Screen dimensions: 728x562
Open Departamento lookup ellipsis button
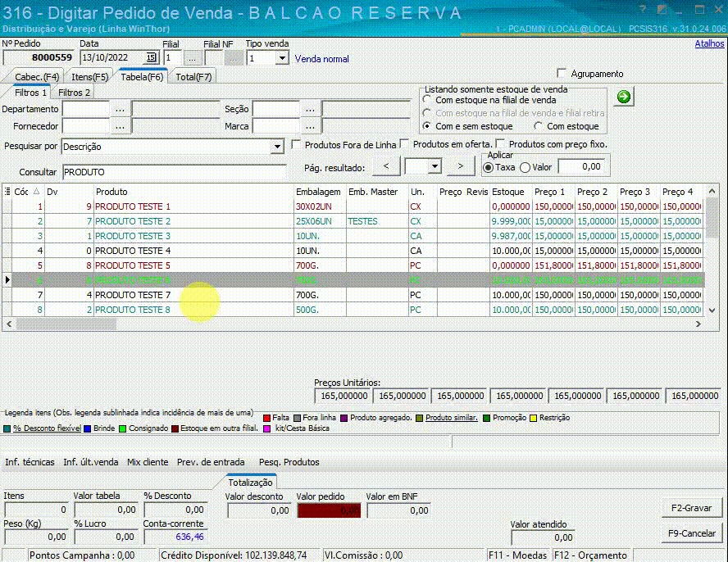120,110
